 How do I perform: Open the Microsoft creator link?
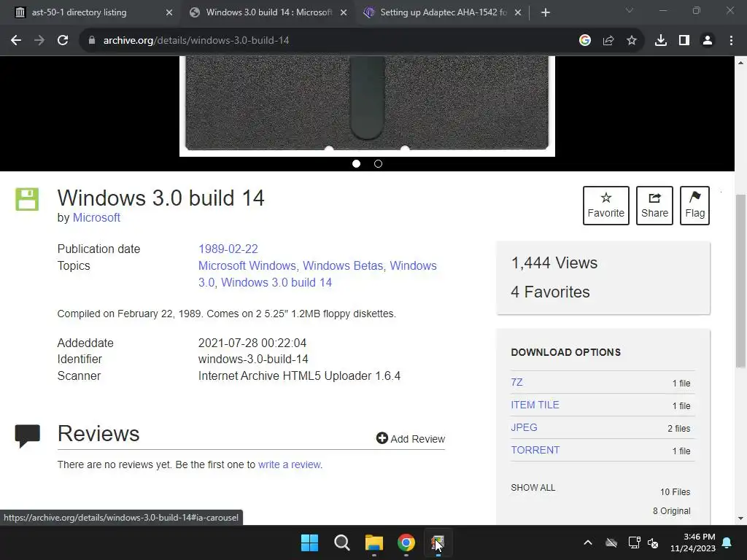pyautogui.click(x=96, y=217)
